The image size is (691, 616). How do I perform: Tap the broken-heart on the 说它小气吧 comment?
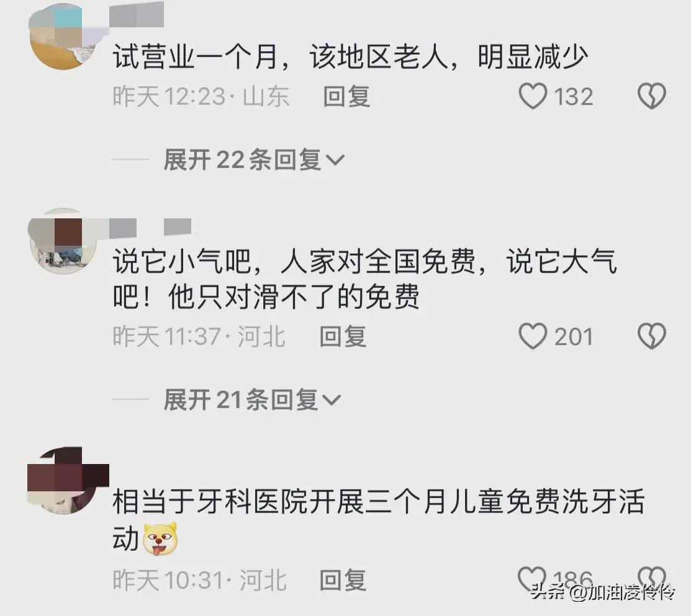click(x=652, y=336)
